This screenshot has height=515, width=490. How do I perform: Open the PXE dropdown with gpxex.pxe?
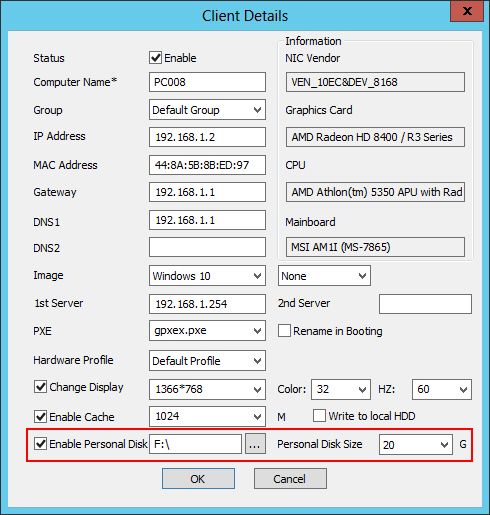tap(207, 331)
